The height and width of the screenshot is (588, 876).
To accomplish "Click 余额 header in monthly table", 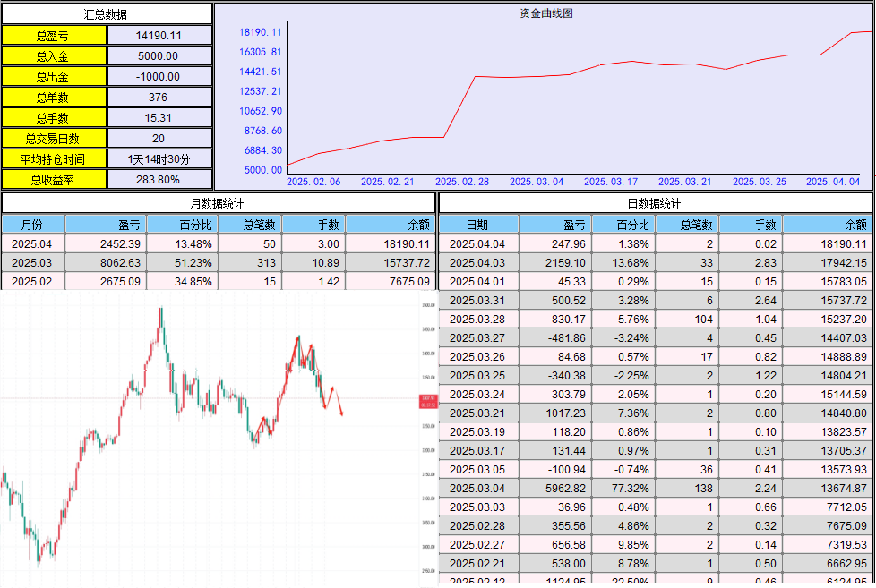I will 391,225.
